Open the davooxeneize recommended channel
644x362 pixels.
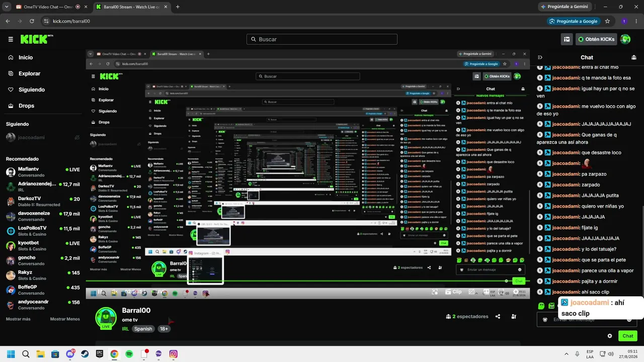(43, 216)
